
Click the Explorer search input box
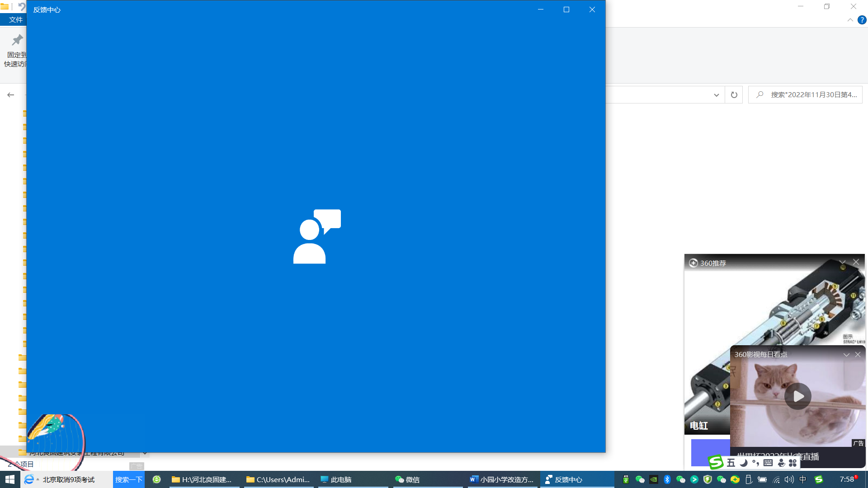tap(813, 95)
